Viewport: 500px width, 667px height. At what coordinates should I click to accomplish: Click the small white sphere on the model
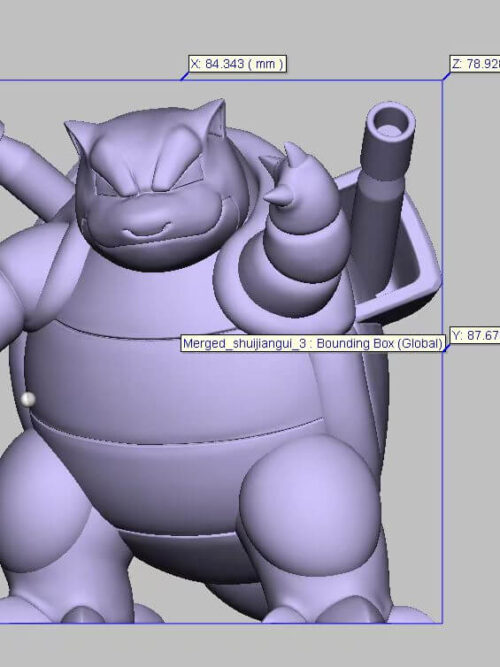[28, 399]
